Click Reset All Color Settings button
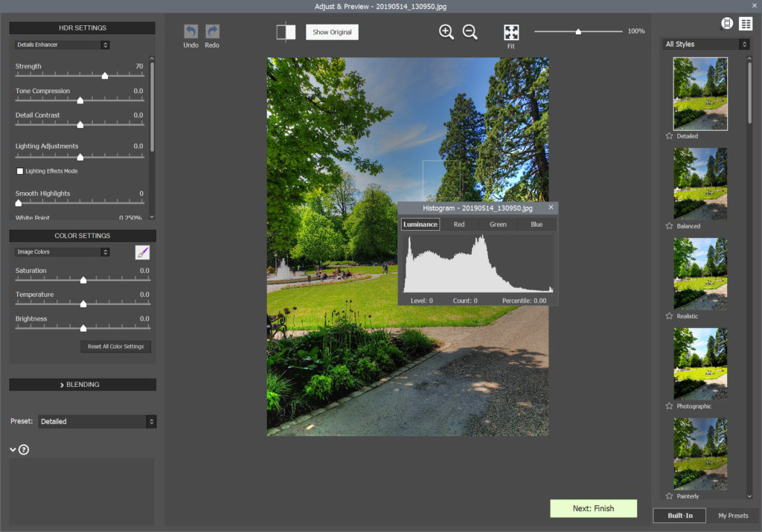The width and height of the screenshot is (762, 532). point(115,347)
